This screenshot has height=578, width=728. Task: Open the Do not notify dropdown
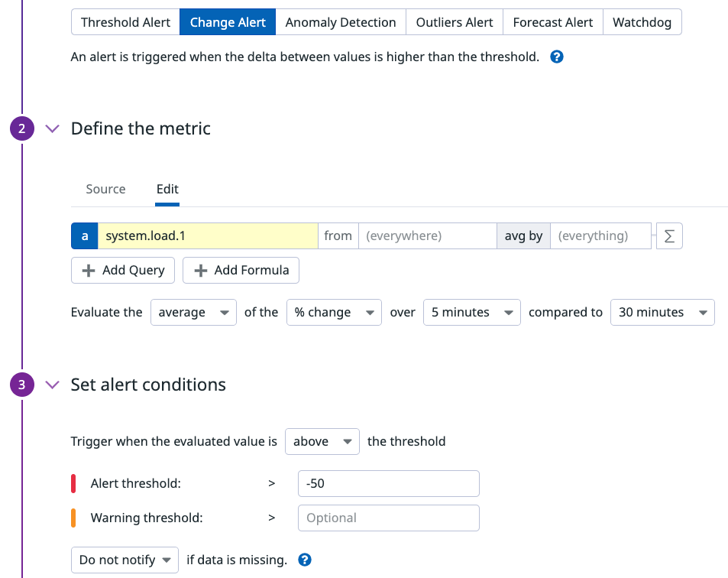[125, 560]
